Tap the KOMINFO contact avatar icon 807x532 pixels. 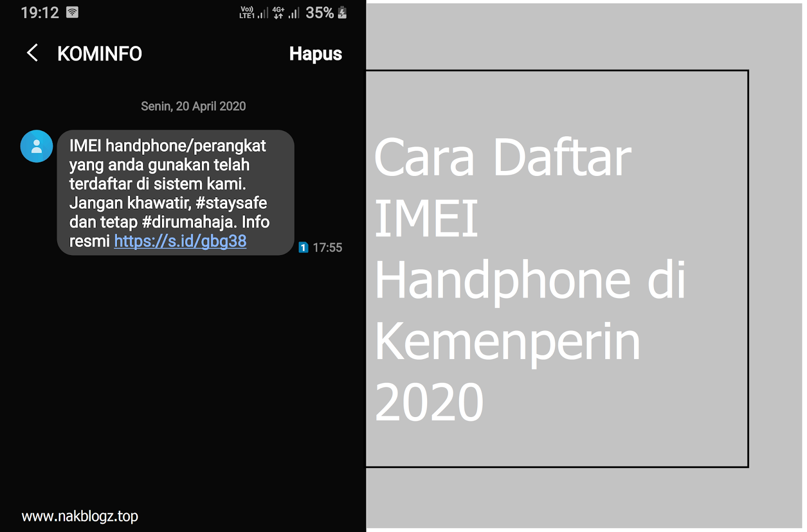point(36,146)
